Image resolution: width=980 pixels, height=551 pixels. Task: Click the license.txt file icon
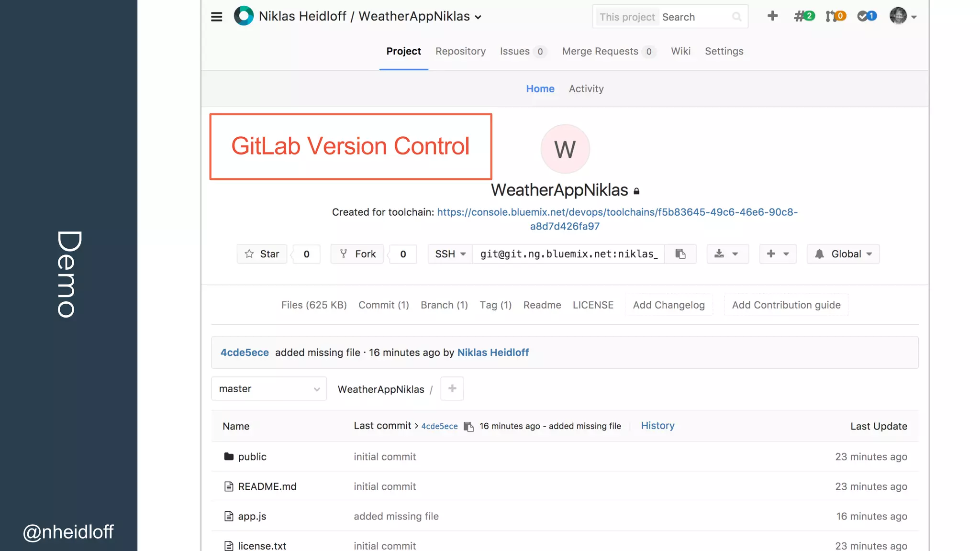click(x=229, y=546)
